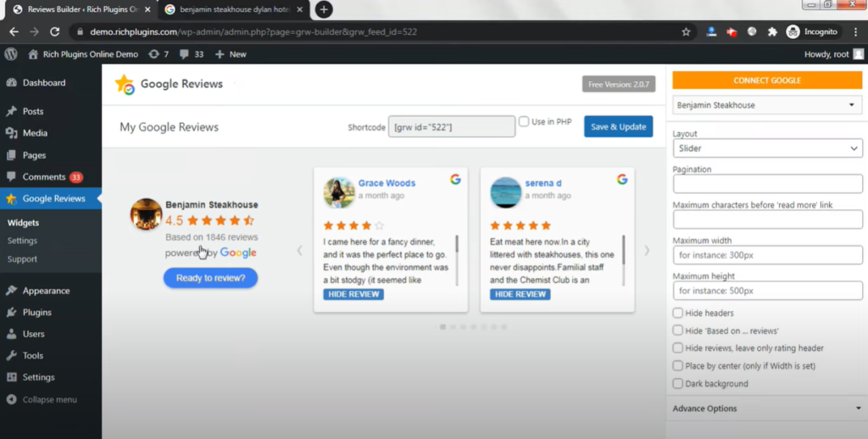Click the WordPress logo in admin bar
868x439 pixels.
[x=10, y=53]
